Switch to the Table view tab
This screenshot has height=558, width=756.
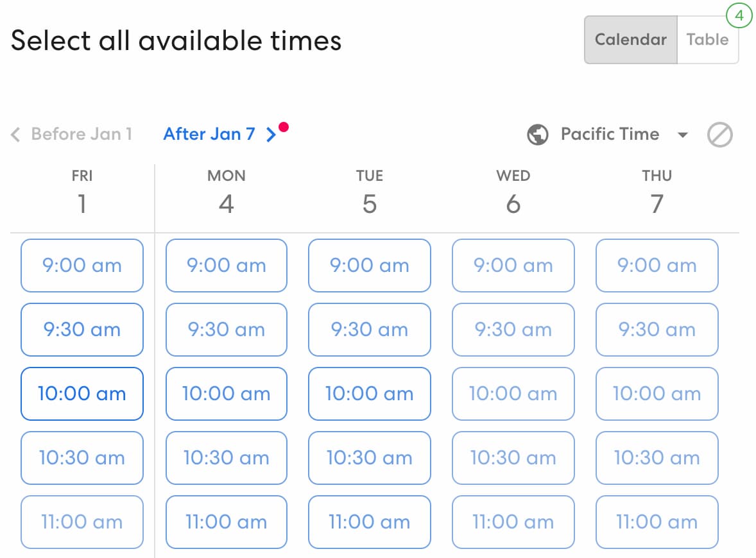click(708, 40)
